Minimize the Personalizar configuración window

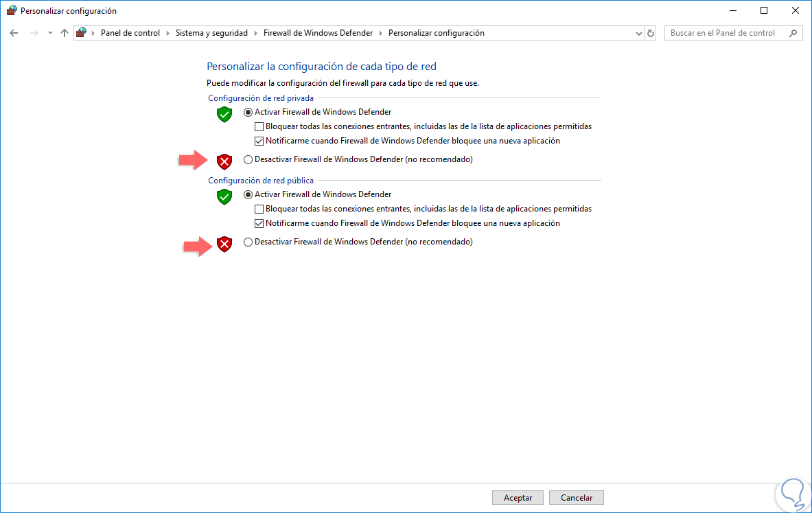(x=733, y=10)
